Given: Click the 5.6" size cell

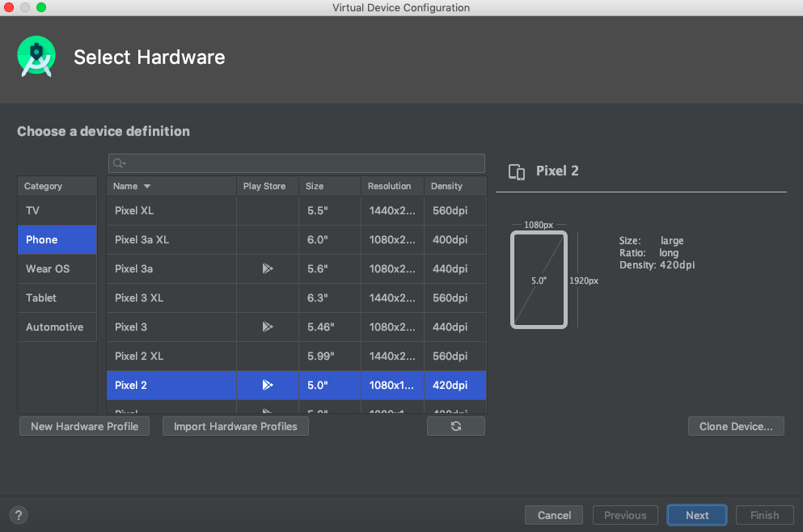Looking at the screenshot, I should (x=330, y=268).
